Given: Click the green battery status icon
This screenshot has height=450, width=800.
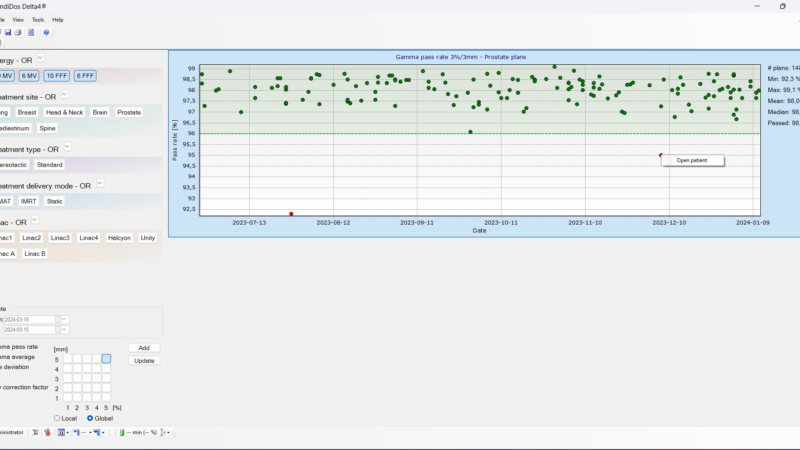Looking at the screenshot, I should point(122,432).
